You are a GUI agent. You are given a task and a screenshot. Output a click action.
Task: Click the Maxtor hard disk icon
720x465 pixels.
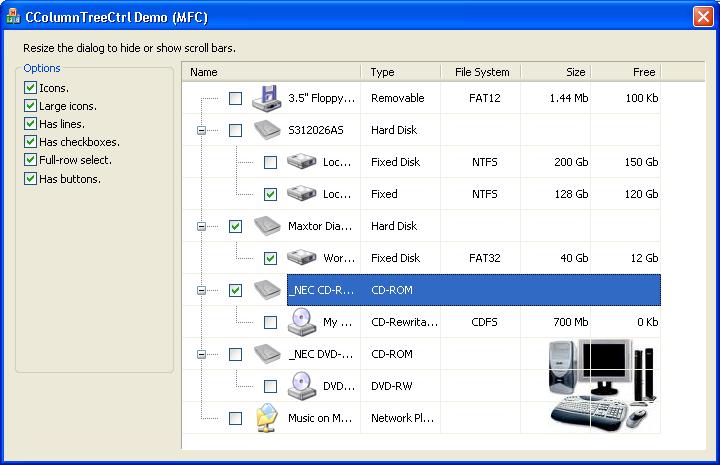pyautogui.click(x=268, y=226)
